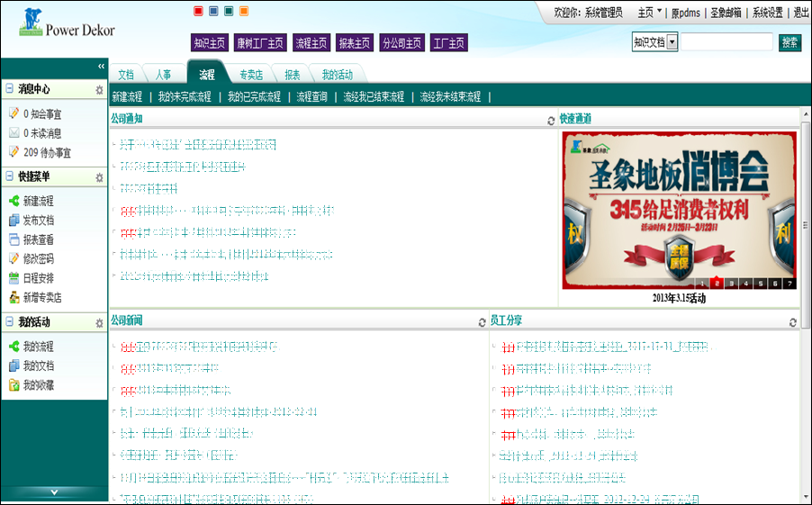
Task: Click the main vertical scrollbar
Action: [806, 225]
